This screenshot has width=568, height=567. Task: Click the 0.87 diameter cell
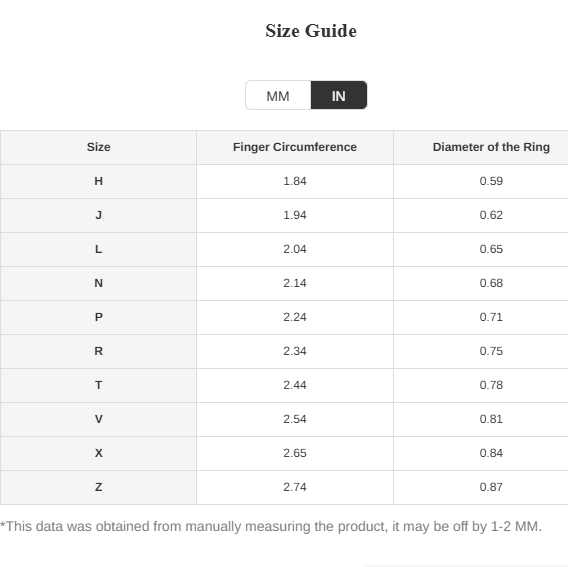(x=491, y=487)
